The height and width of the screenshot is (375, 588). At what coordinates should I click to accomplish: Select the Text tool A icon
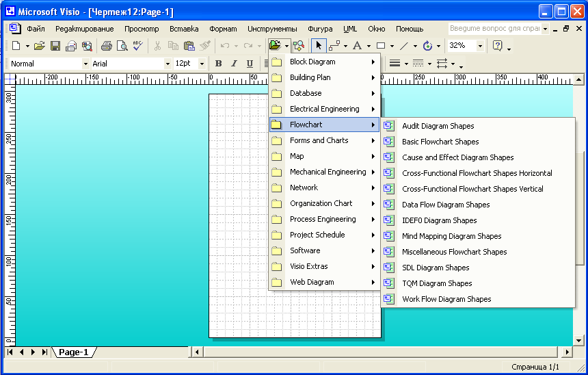pyautogui.click(x=358, y=46)
